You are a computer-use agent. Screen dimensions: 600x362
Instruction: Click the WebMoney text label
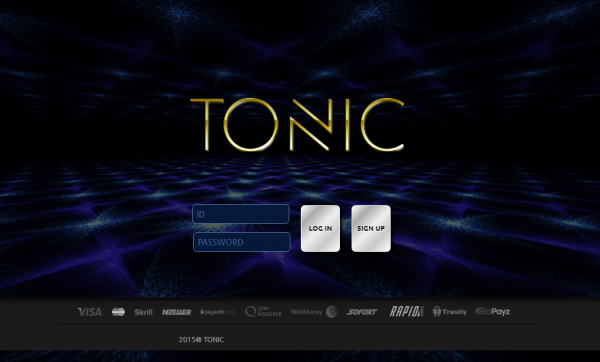pos(306,312)
